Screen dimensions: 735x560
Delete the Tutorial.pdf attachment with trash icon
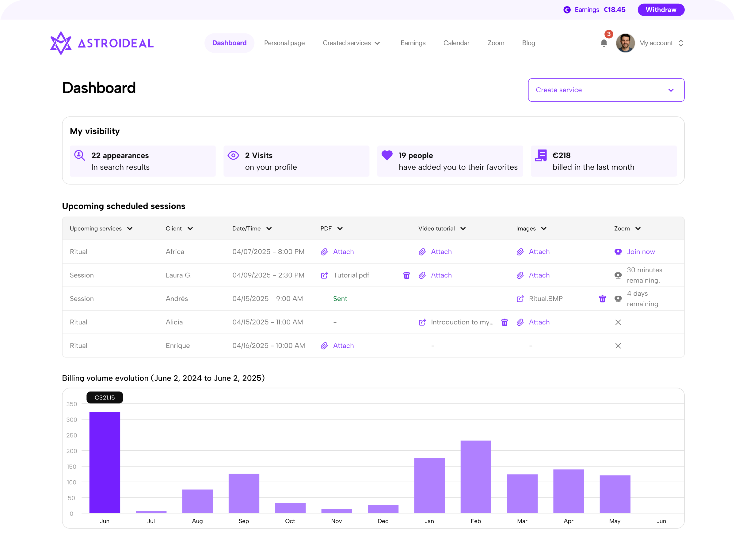click(406, 275)
